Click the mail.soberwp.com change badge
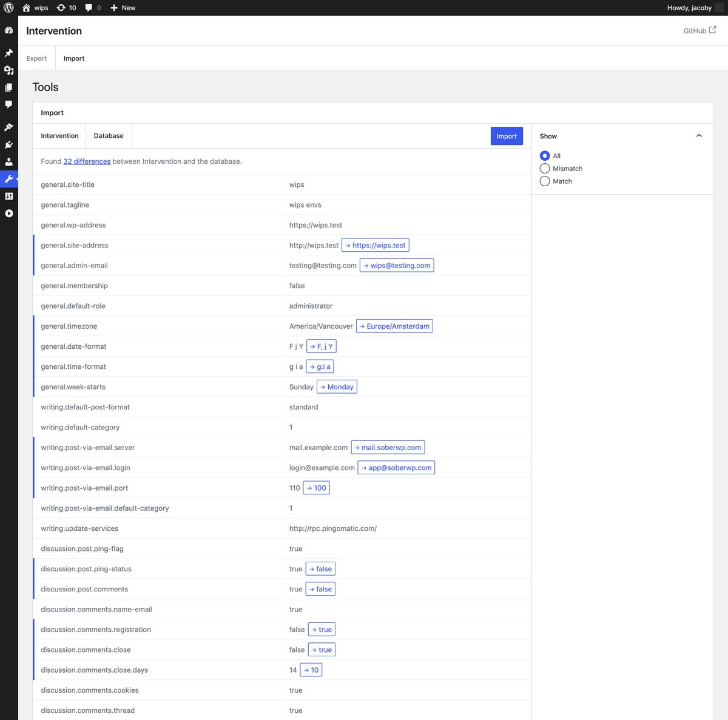 pos(388,448)
